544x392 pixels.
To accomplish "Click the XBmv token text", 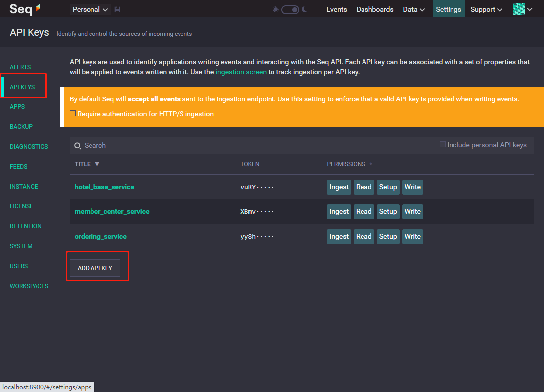I will pos(257,212).
